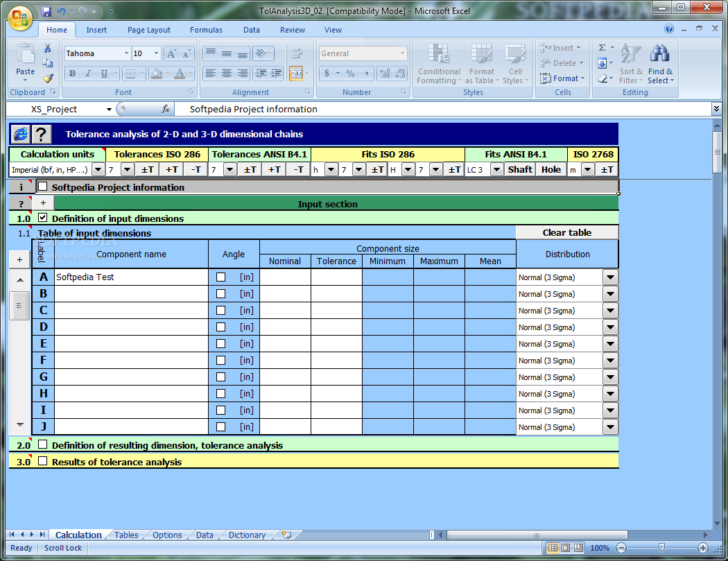Copy selection in Clipboard group

tap(47, 63)
